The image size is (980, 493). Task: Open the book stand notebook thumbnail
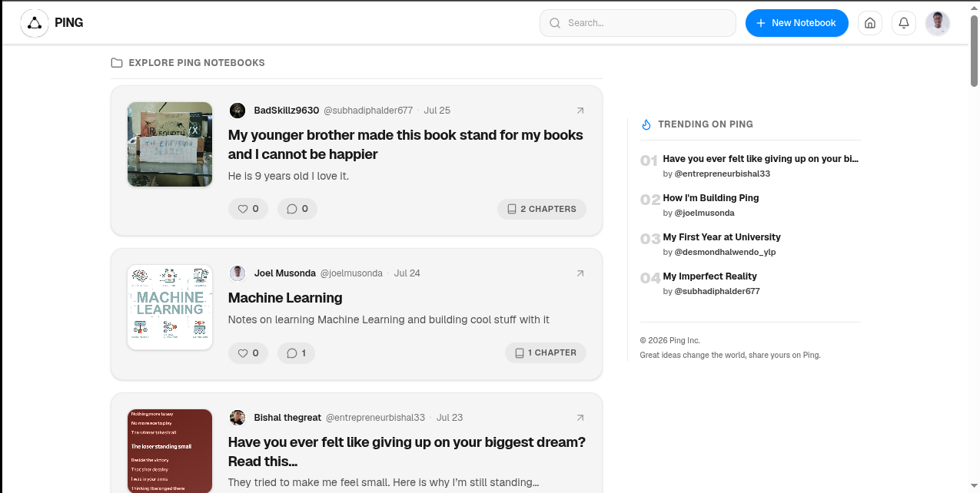170,144
